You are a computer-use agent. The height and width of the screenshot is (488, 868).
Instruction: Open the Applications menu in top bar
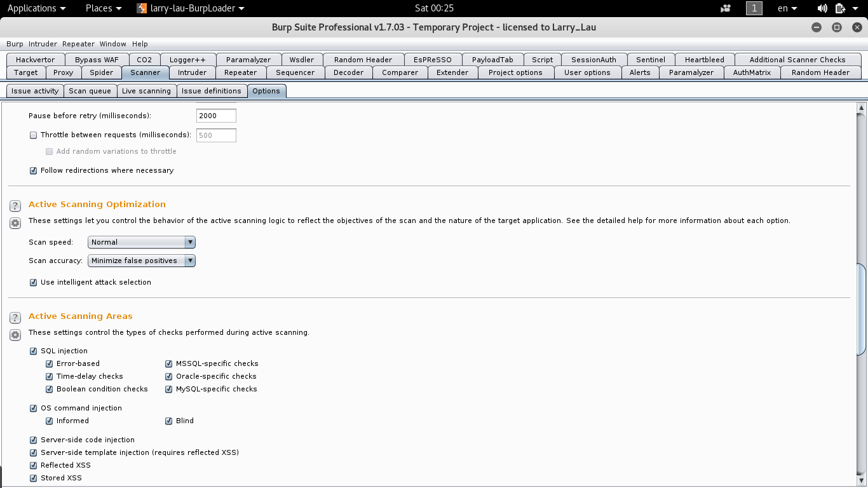(x=36, y=8)
